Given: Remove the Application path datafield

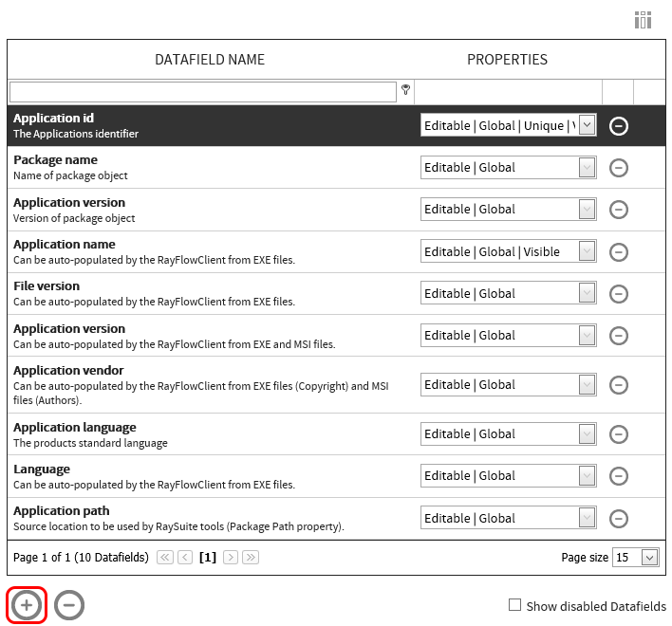Looking at the screenshot, I should pos(619,519).
